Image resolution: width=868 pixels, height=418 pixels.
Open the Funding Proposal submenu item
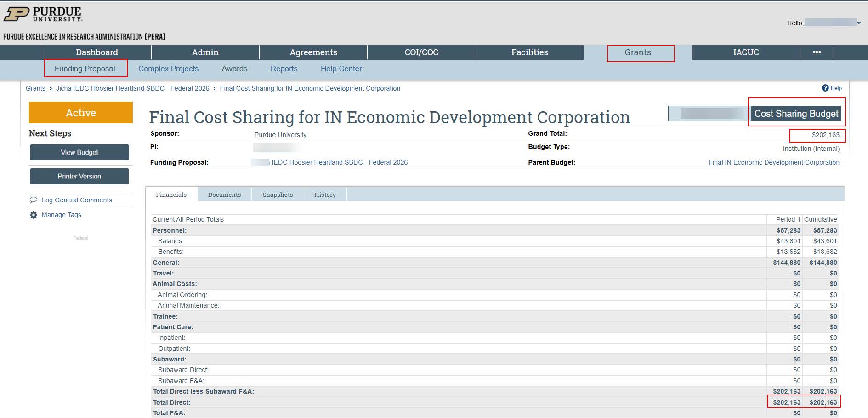pyautogui.click(x=85, y=69)
